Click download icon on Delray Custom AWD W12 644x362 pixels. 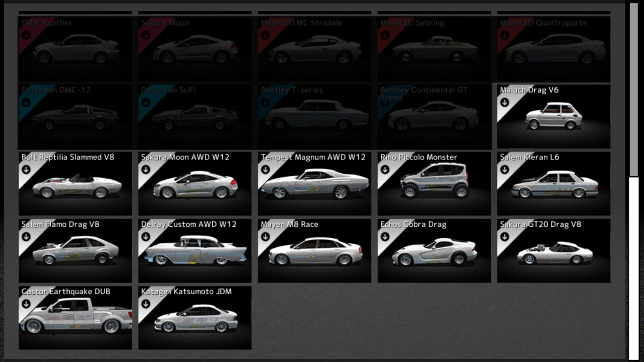pos(146,237)
